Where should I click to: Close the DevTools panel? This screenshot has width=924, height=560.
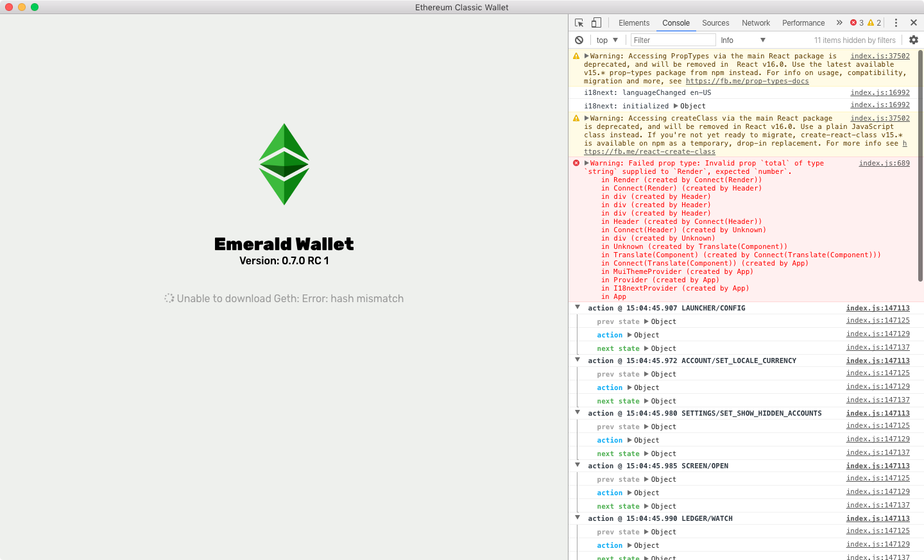tap(914, 22)
